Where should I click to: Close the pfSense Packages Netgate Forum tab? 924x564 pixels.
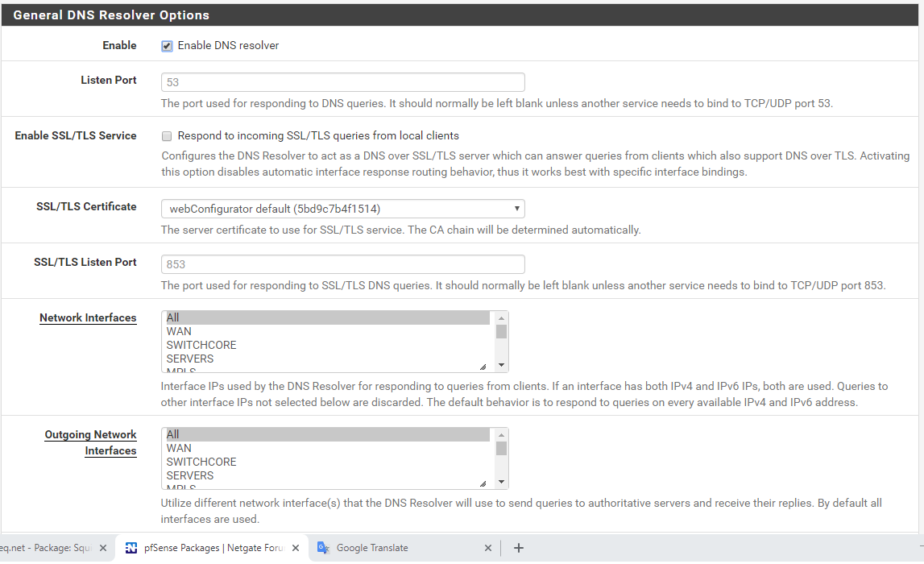pos(296,548)
